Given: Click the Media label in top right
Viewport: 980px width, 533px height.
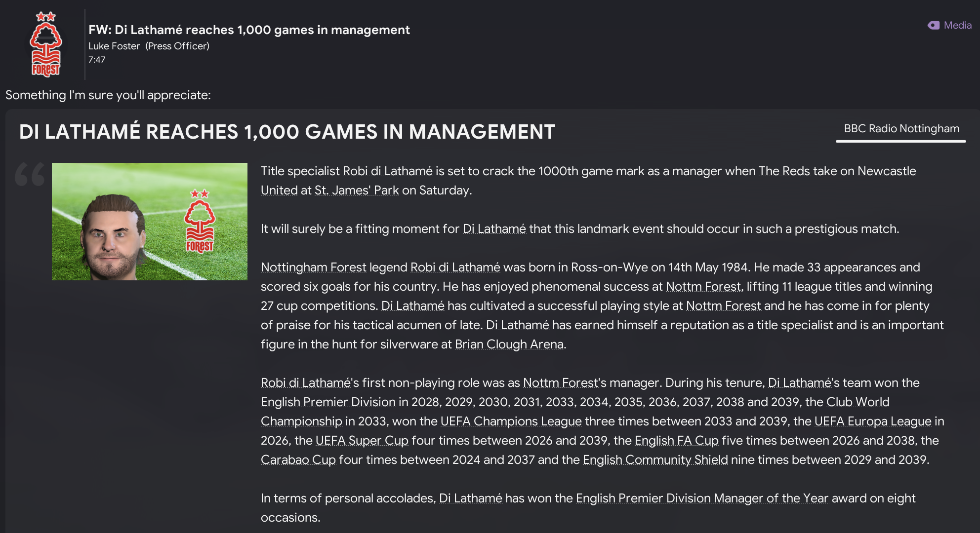Looking at the screenshot, I should (957, 25).
